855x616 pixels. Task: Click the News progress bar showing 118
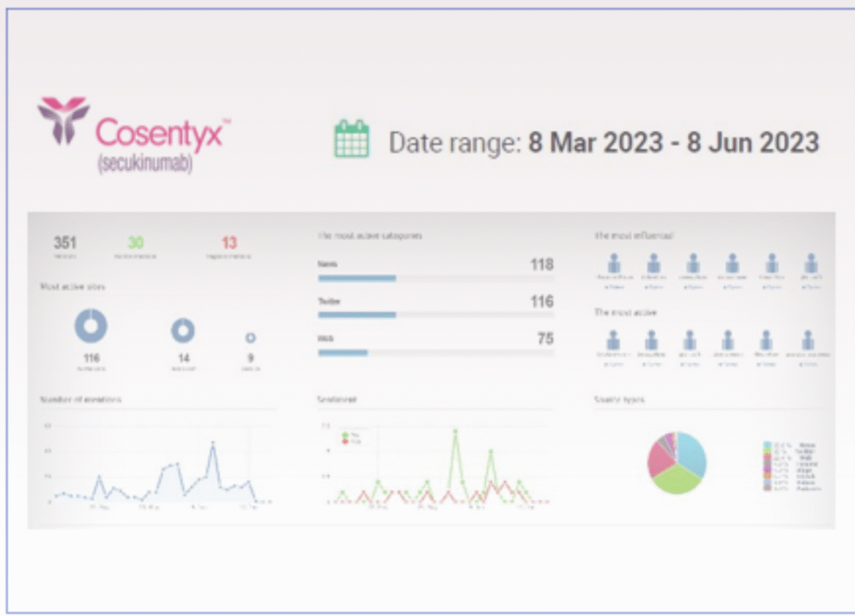tap(357, 278)
